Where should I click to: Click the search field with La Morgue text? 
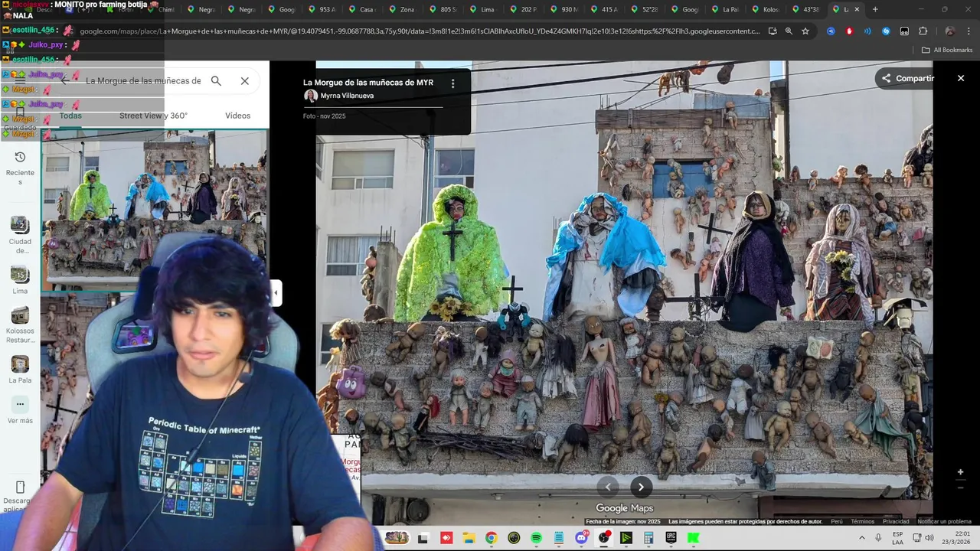[143, 80]
